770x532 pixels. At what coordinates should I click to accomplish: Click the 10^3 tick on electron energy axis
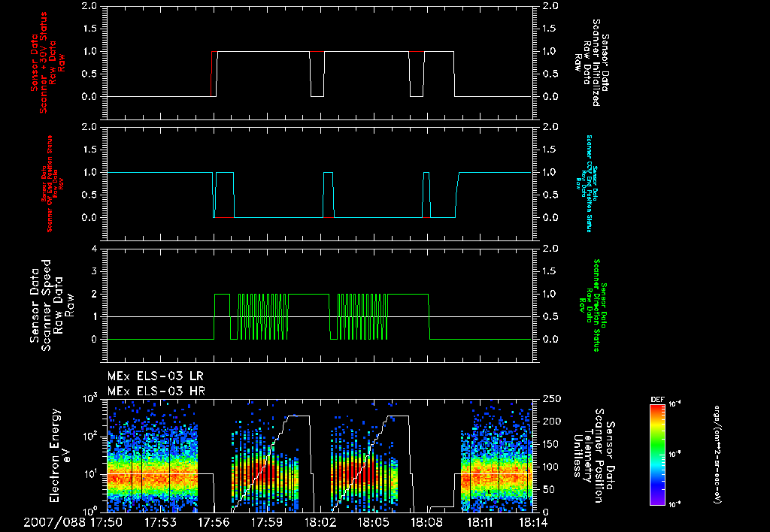click(x=90, y=398)
